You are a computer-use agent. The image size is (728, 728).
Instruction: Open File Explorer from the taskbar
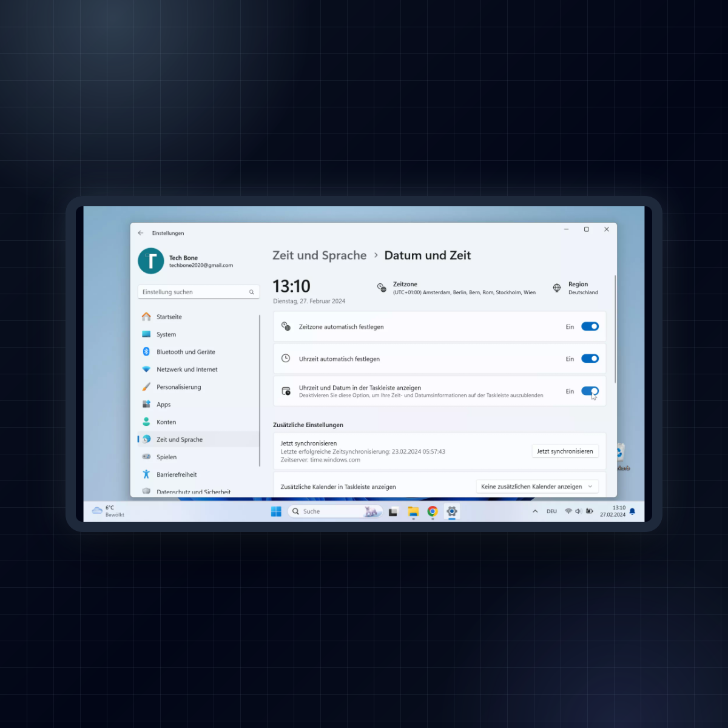pyautogui.click(x=413, y=511)
